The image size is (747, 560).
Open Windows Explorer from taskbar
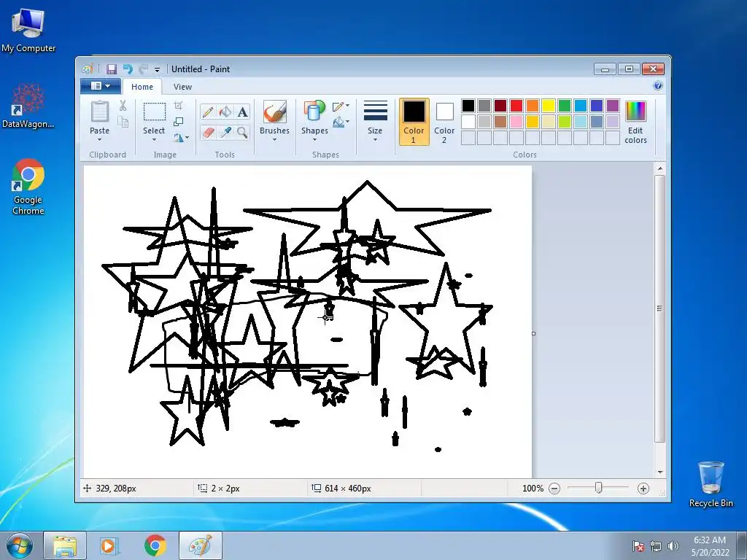point(65,545)
